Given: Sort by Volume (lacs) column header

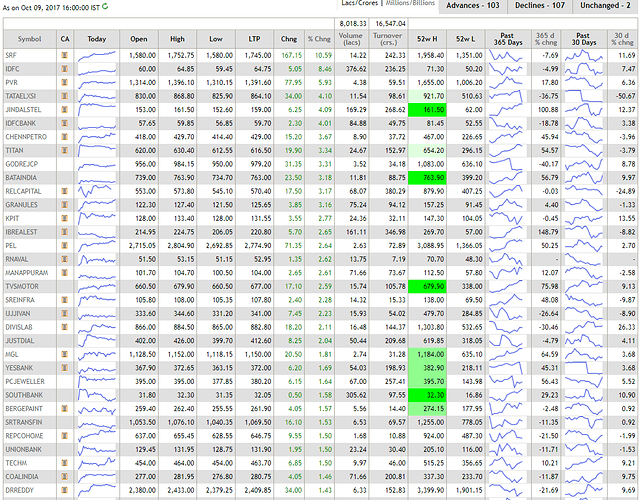Looking at the screenshot, I should click(x=351, y=39).
